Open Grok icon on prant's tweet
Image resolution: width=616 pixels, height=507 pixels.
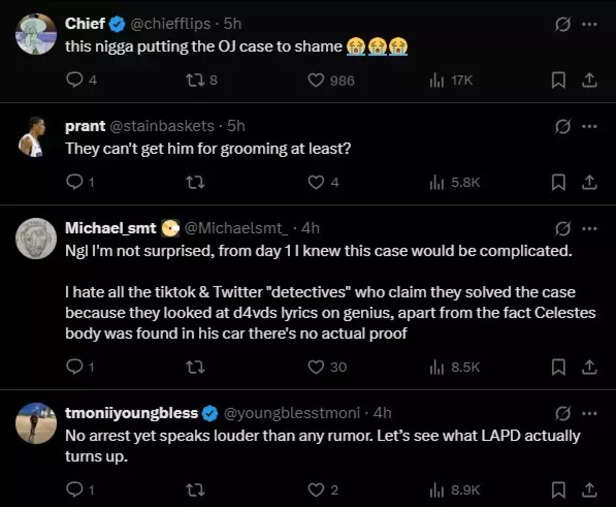click(562, 126)
